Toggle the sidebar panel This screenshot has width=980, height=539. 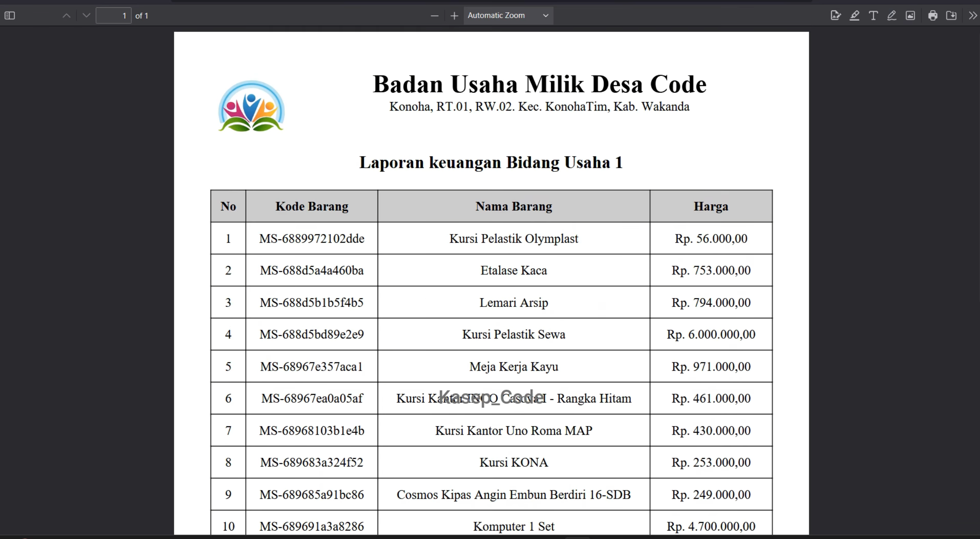point(10,16)
